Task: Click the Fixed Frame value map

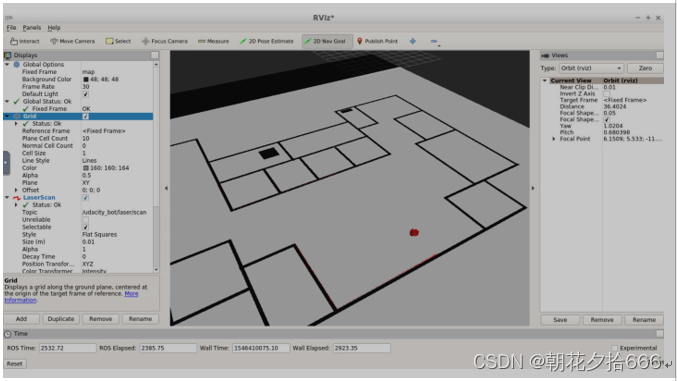Action: click(x=89, y=72)
